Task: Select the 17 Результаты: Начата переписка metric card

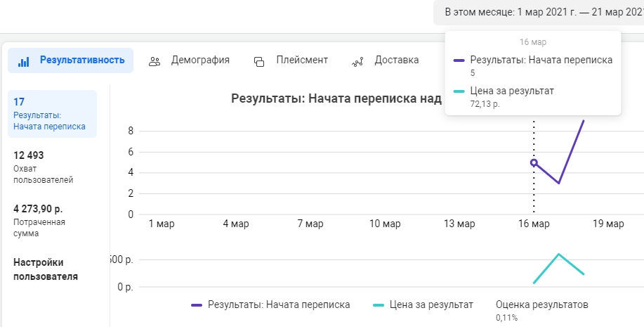Action: [52, 114]
